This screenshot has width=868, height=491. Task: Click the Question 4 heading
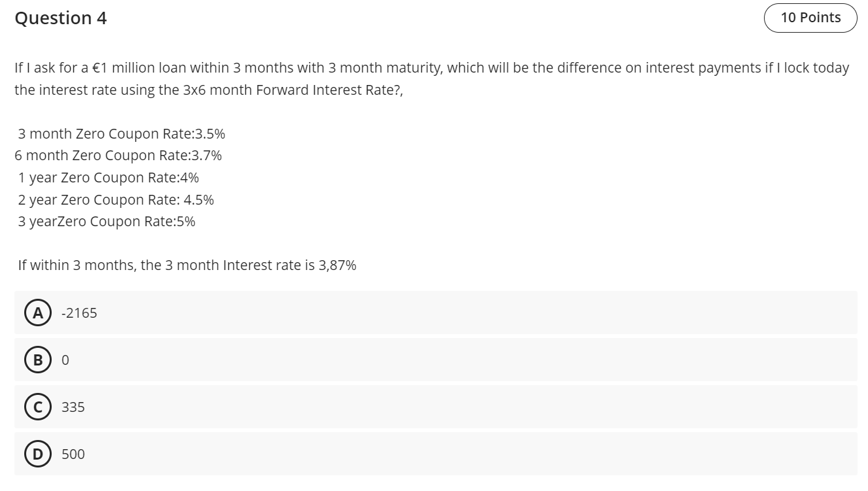coord(61,18)
